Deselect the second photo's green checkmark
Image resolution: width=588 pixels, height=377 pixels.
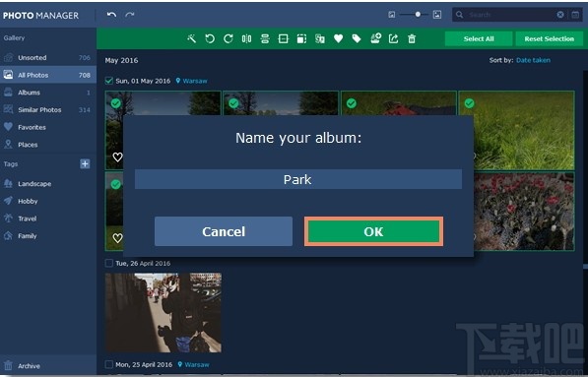click(233, 103)
